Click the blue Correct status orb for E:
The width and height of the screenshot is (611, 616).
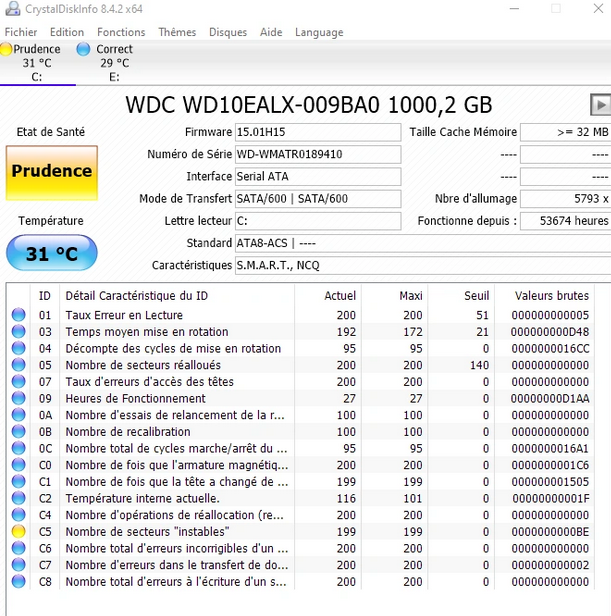pos(83,49)
